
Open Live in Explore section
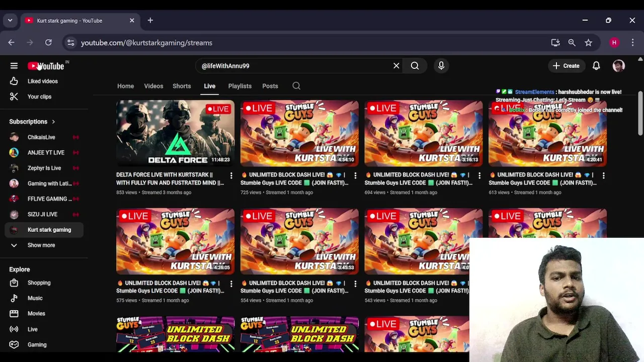coord(44,329)
